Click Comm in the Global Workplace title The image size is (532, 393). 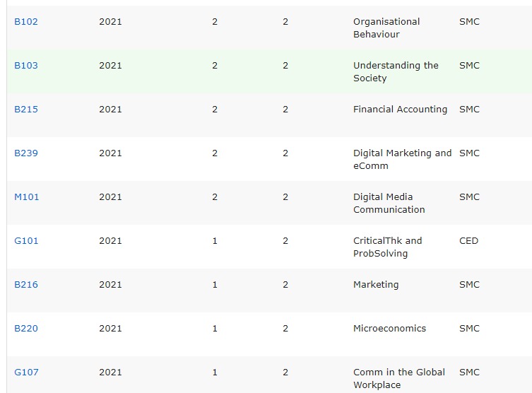(x=399, y=379)
